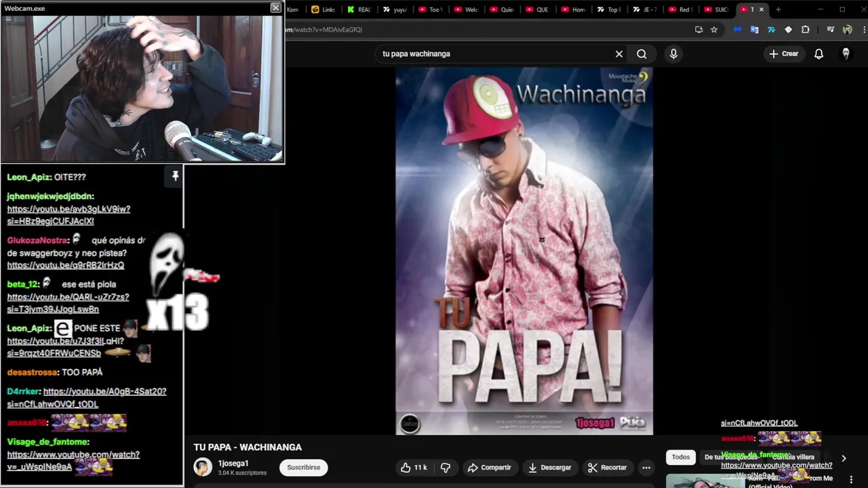Open the 1josega1 channel name link
The image size is (868, 488).
[x=233, y=464]
